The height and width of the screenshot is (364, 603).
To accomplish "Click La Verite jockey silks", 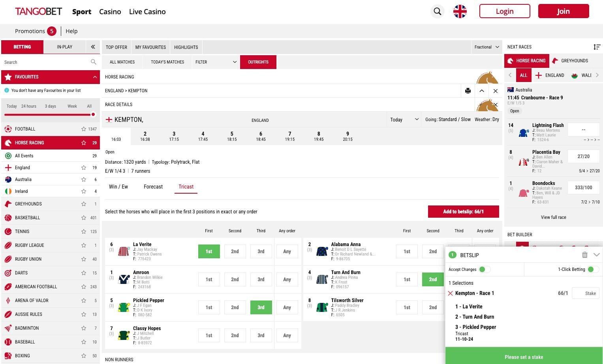I will tap(124, 252).
